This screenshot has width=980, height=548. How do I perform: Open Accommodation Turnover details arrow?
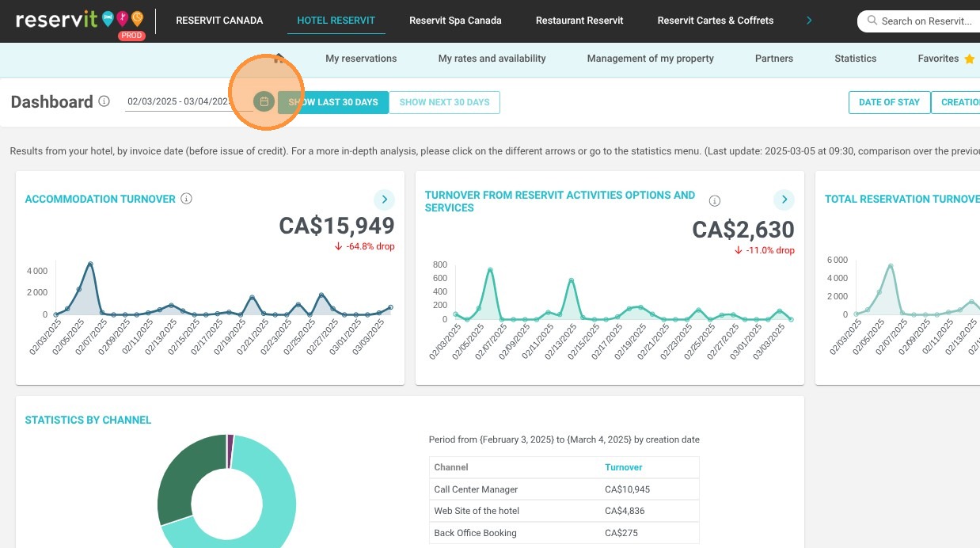click(384, 199)
